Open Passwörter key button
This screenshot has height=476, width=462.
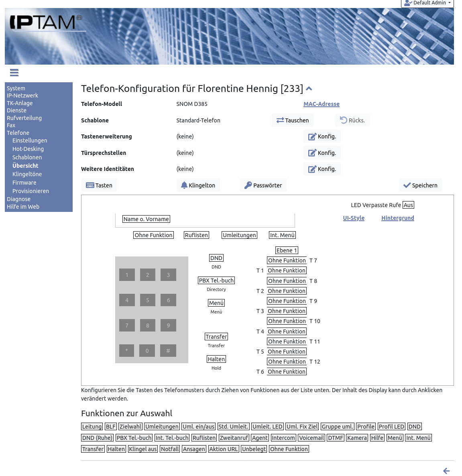(x=263, y=185)
